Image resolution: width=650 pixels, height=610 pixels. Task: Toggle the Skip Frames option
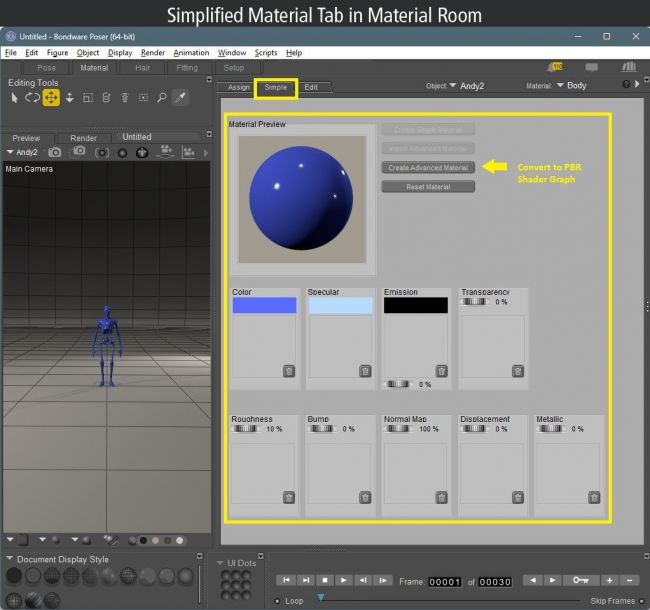[x=640, y=601]
